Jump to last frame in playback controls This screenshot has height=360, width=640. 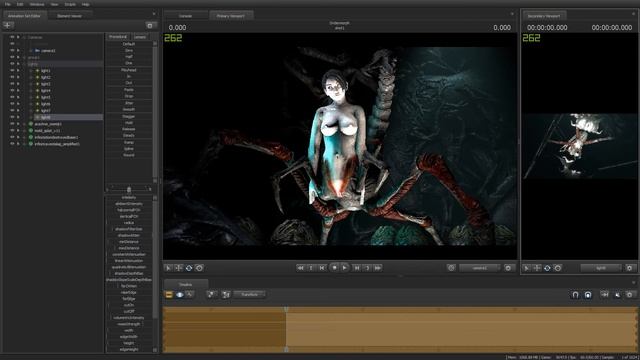[x=378, y=268]
